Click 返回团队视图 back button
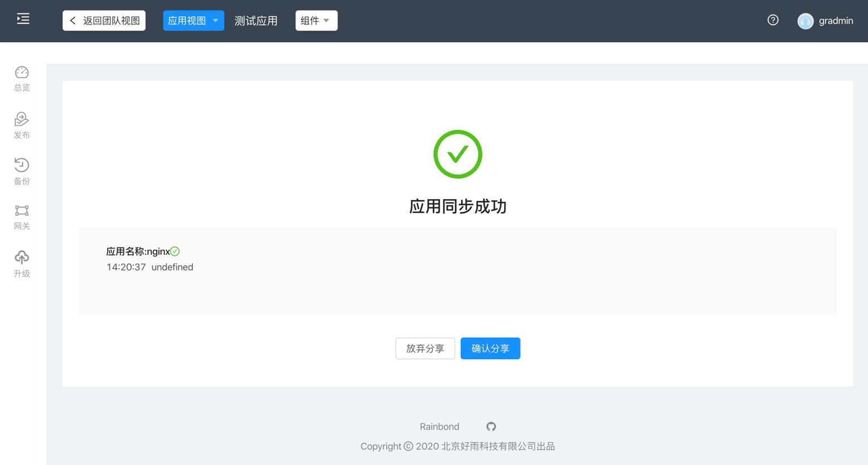This screenshot has height=465, width=868. click(x=104, y=21)
